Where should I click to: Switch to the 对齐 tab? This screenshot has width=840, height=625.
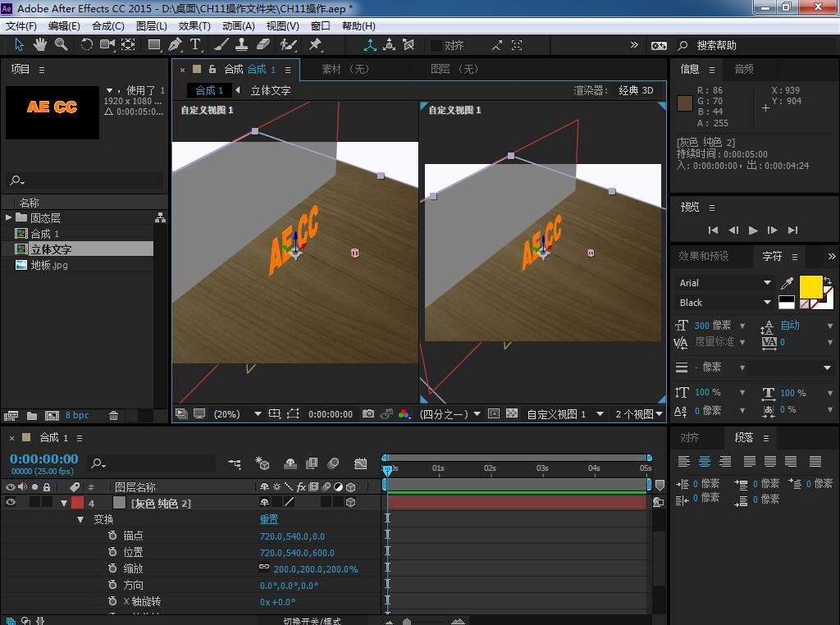tap(689, 437)
